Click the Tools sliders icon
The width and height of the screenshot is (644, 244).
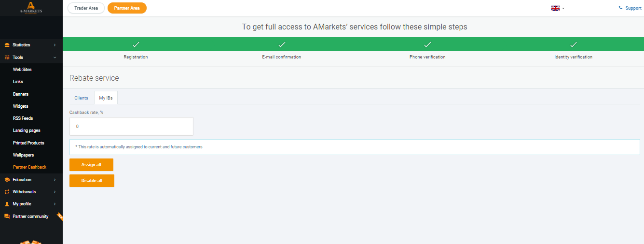[x=7, y=57]
